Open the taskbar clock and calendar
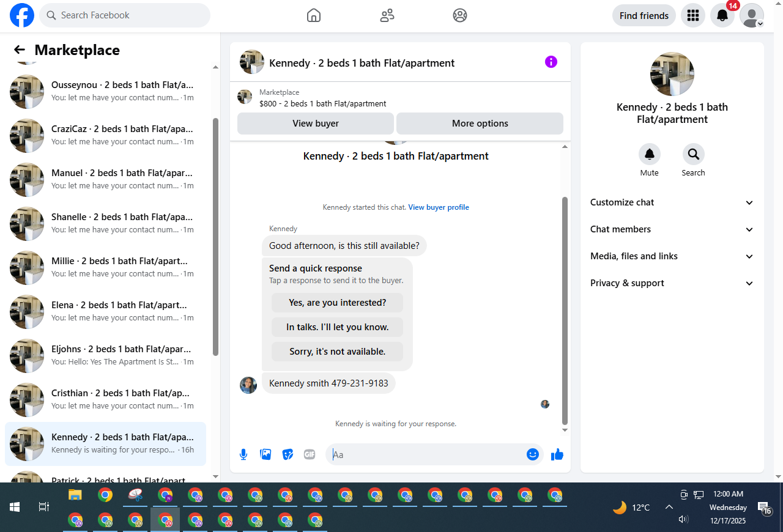The image size is (783, 532). [728, 508]
